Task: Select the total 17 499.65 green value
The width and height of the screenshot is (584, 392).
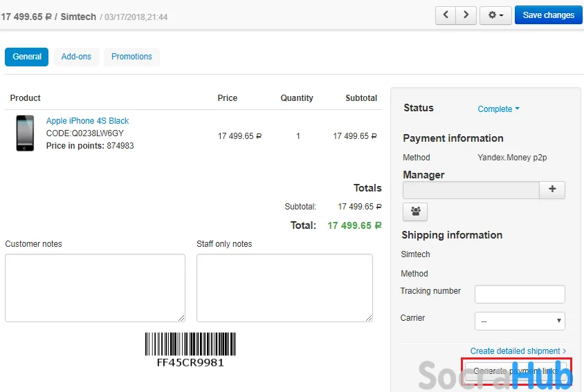Action: point(354,225)
